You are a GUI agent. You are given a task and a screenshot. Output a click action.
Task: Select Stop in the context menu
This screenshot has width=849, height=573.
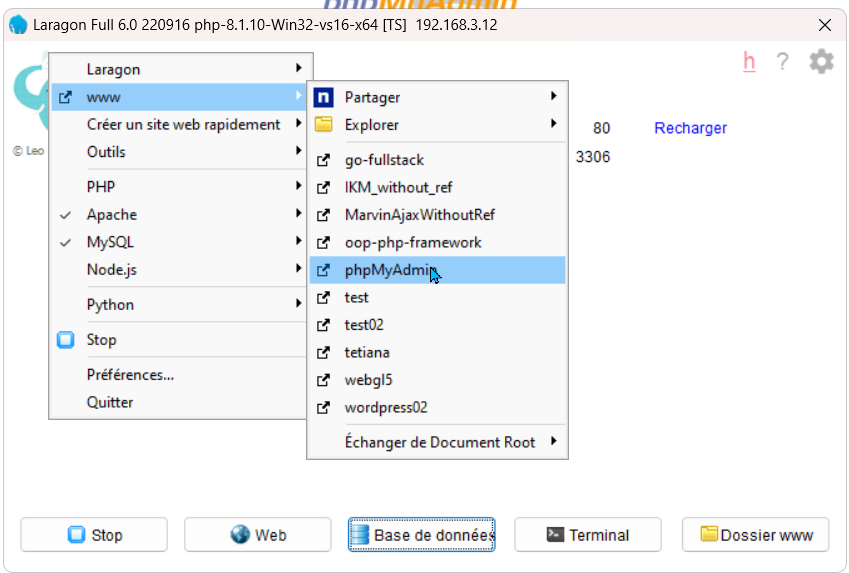pyautogui.click(x=101, y=340)
